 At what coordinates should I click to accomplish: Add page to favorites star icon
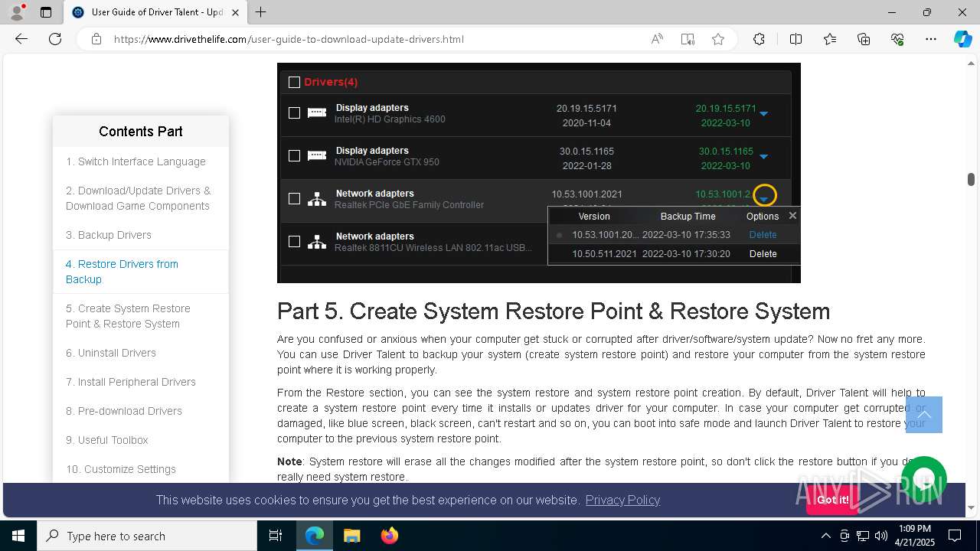[x=718, y=39]
